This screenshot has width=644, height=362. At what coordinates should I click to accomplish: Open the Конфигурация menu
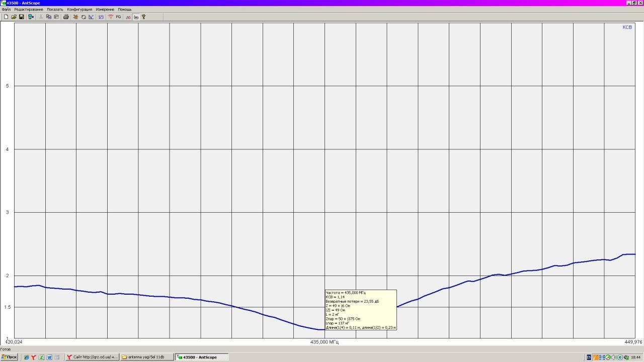[x=79, y=9]
